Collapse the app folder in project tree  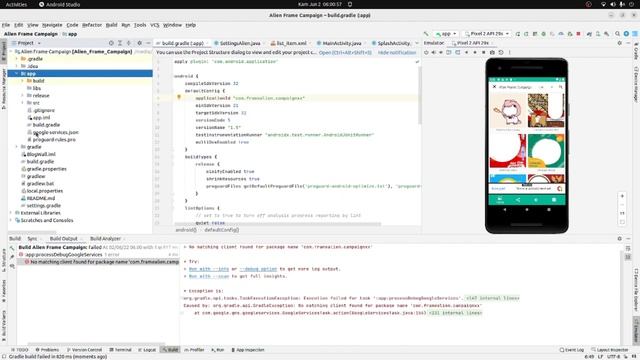(x=17, y=73)
